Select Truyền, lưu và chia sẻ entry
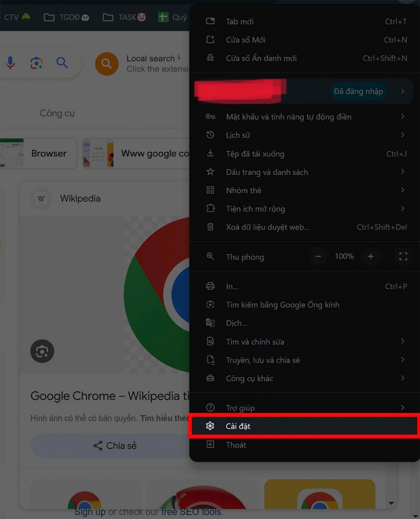The image size is (420, 519). [x=304, y=360]
